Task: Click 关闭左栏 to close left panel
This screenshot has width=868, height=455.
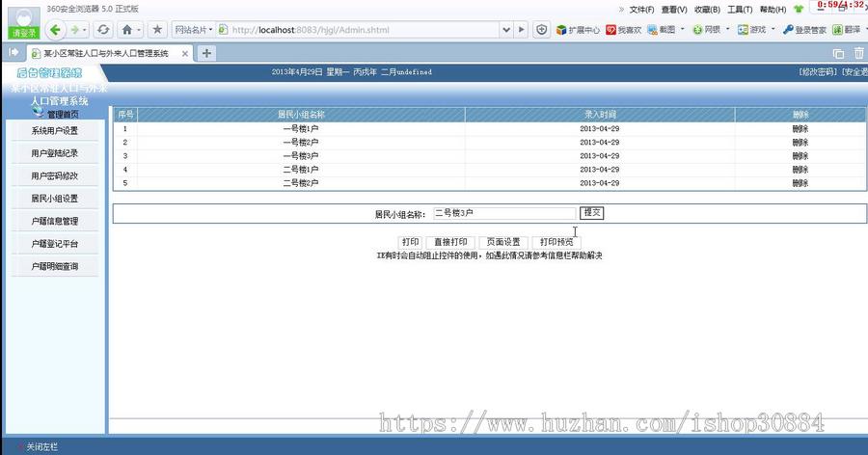Action: point(42,446)
